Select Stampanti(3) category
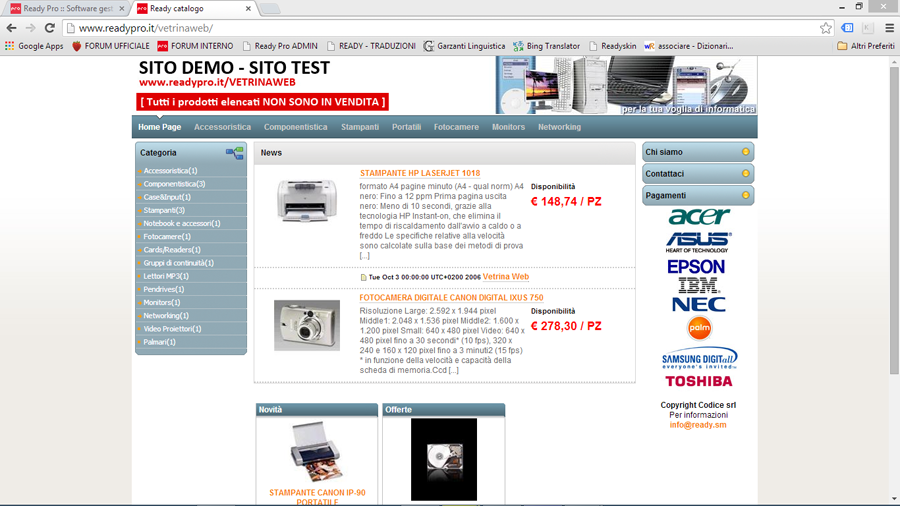This screenshot has height=506, width=900. pos(164,210)
